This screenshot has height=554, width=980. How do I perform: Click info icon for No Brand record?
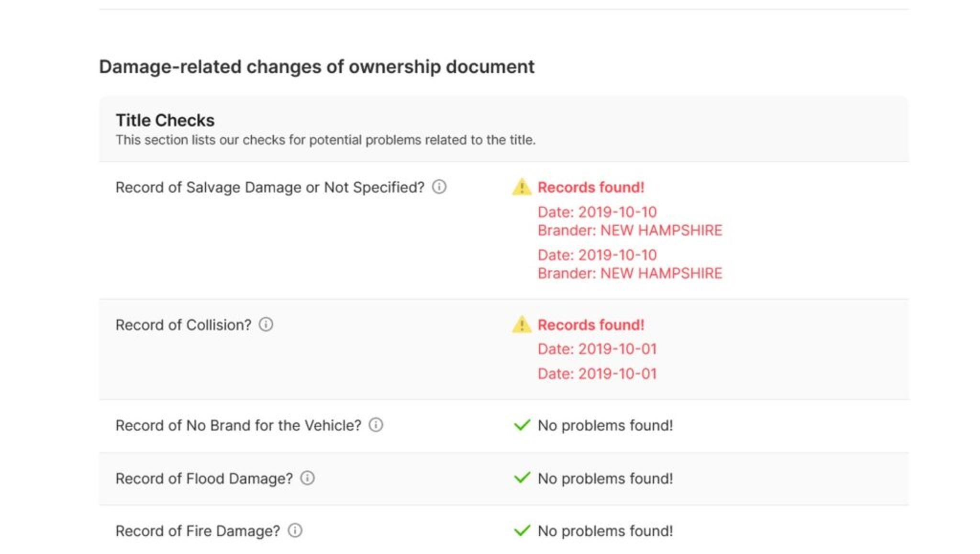point(376,425)
